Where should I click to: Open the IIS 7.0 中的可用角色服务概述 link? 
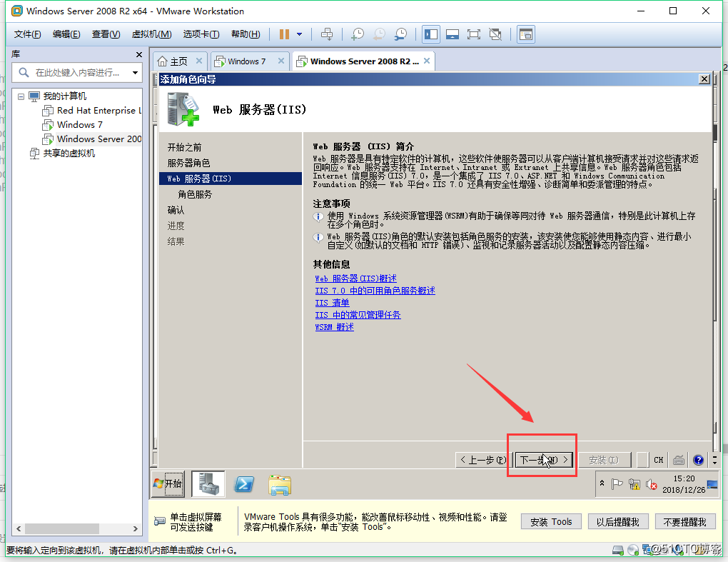click(x=375, y=291)
